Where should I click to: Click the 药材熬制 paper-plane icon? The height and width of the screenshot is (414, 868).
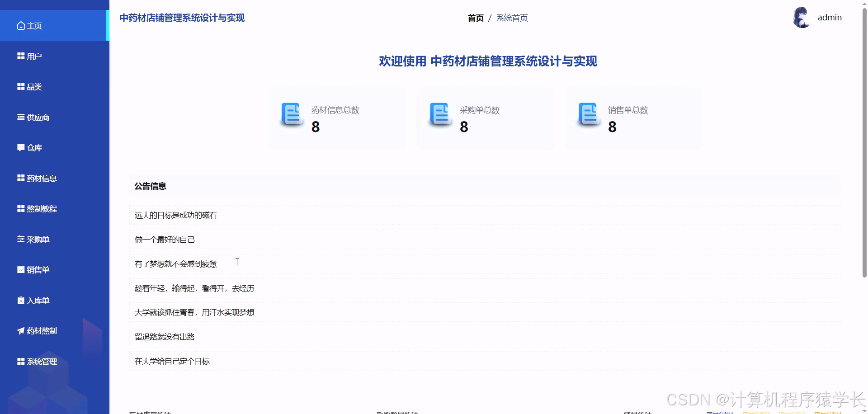(20, 331)
